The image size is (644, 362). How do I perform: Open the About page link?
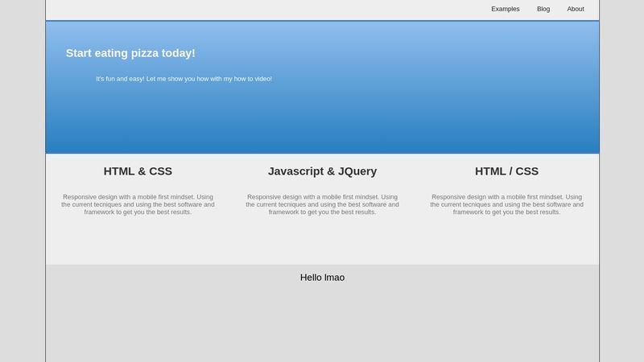576,9
